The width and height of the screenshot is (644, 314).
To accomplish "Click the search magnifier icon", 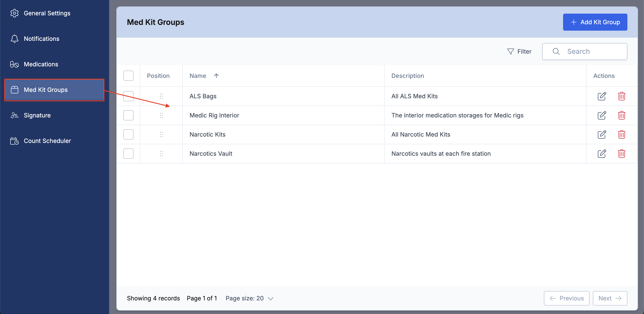I will click(x=556, y=51).
